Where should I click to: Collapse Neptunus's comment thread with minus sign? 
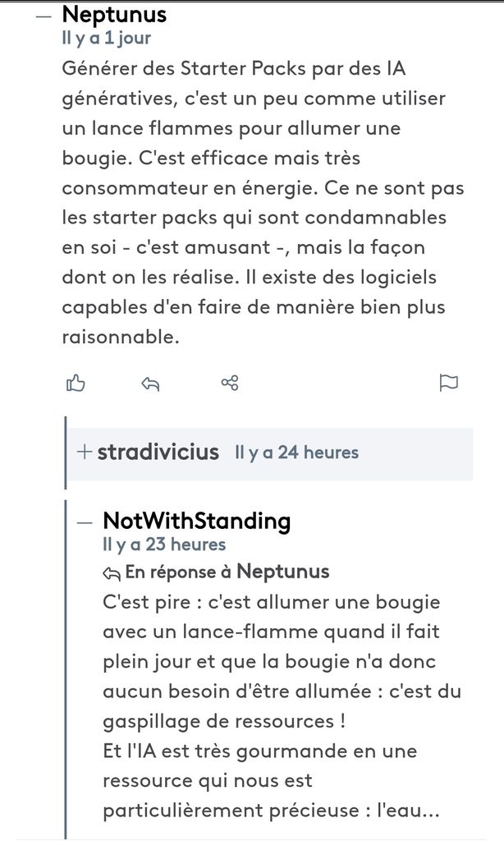pyautogui.click(x=44, y=16)
